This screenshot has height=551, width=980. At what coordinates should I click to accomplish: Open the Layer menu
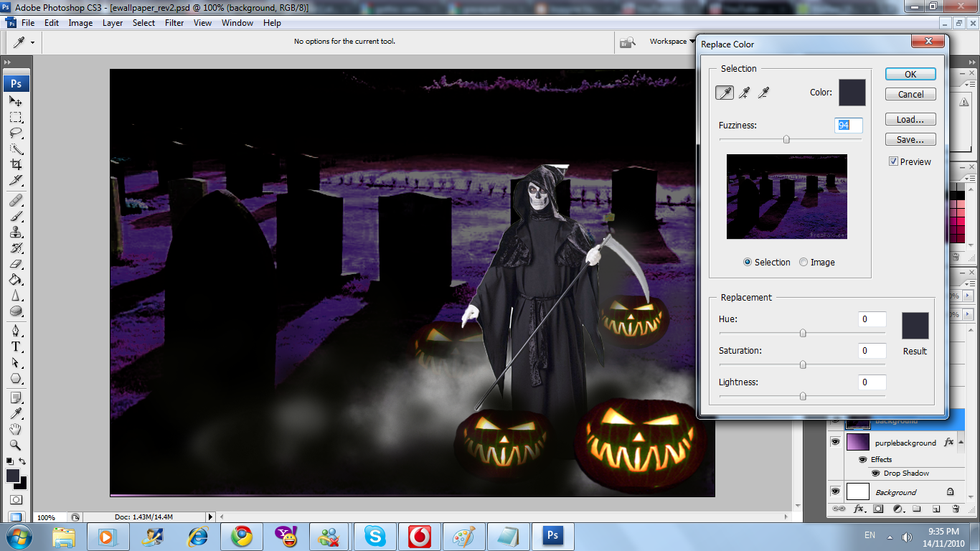113,23
